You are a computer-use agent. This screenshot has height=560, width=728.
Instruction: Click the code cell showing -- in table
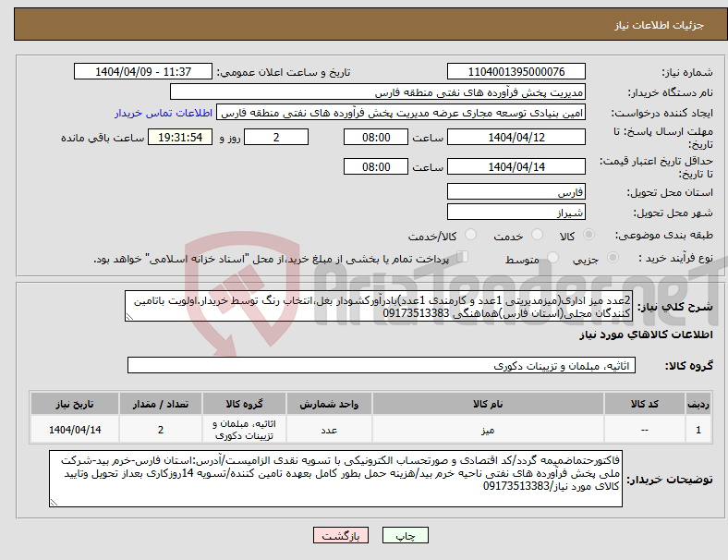tap(645, 429)
